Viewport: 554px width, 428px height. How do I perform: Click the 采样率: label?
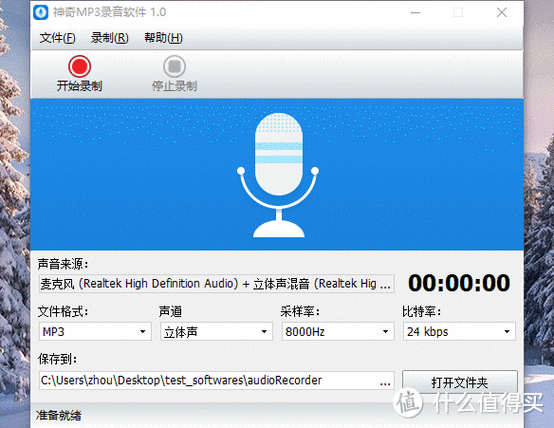pyautogui.click(x=300, y=312)
